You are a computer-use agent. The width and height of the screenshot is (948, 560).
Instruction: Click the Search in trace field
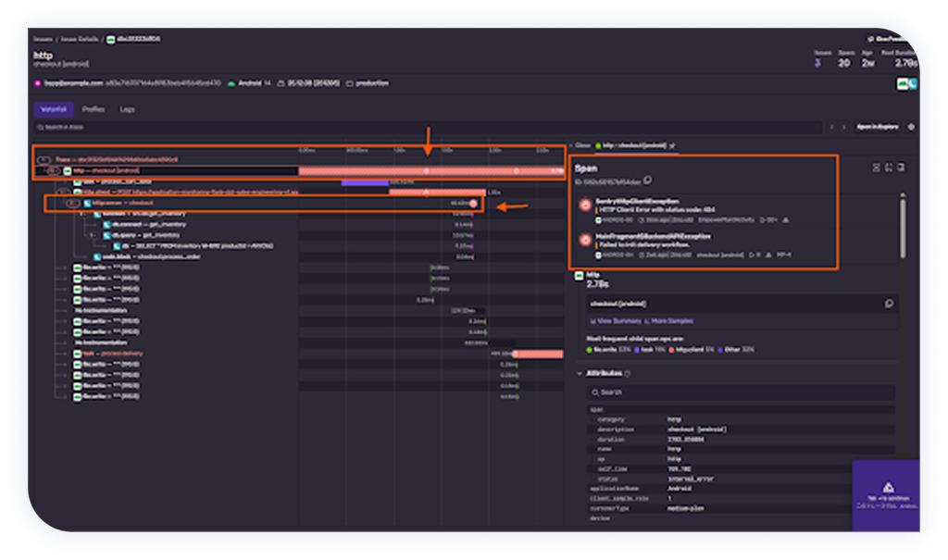428,127
